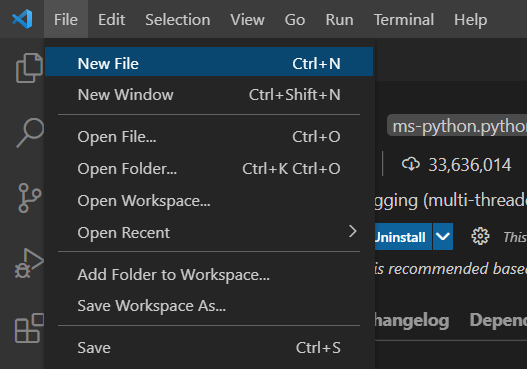Choose Save from the File menu
The width and height of the screenshot is (527, 369).
pos(209,347)
